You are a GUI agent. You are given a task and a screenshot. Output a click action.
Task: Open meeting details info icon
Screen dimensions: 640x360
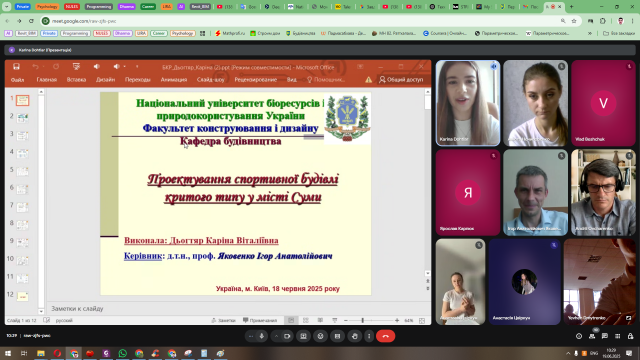pyautogui.click(x=579, y=336)
